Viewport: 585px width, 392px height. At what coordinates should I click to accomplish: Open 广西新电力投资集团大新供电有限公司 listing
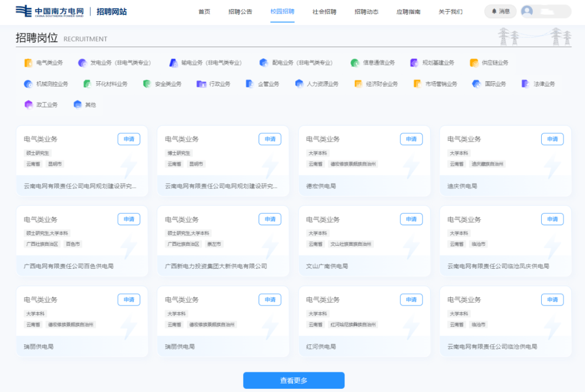(216, 266)
